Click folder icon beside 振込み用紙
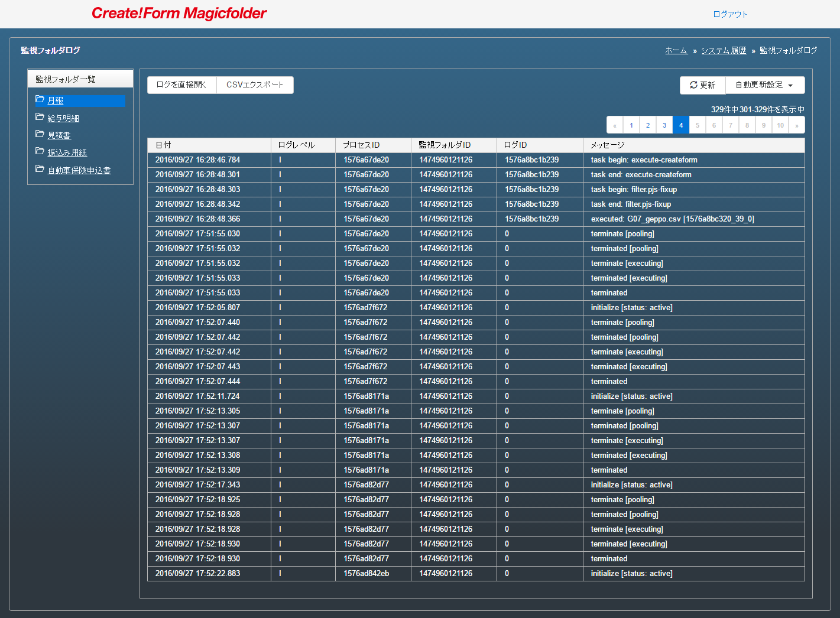 (40, 151)
